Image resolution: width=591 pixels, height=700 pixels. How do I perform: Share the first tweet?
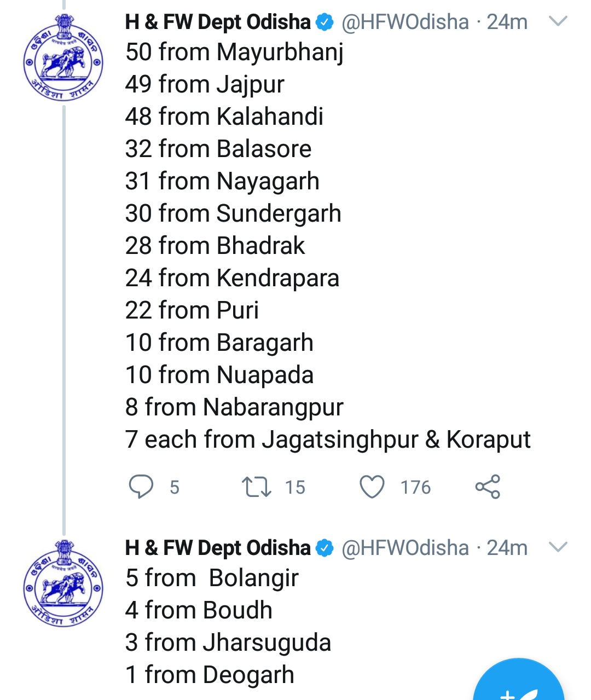click(x=487, y=487)
